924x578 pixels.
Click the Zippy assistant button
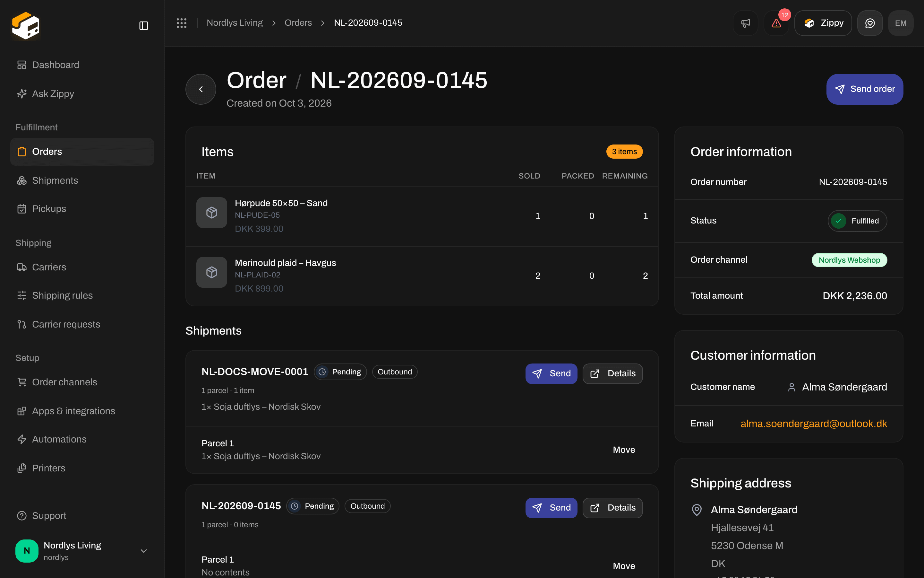click(823, 23)
